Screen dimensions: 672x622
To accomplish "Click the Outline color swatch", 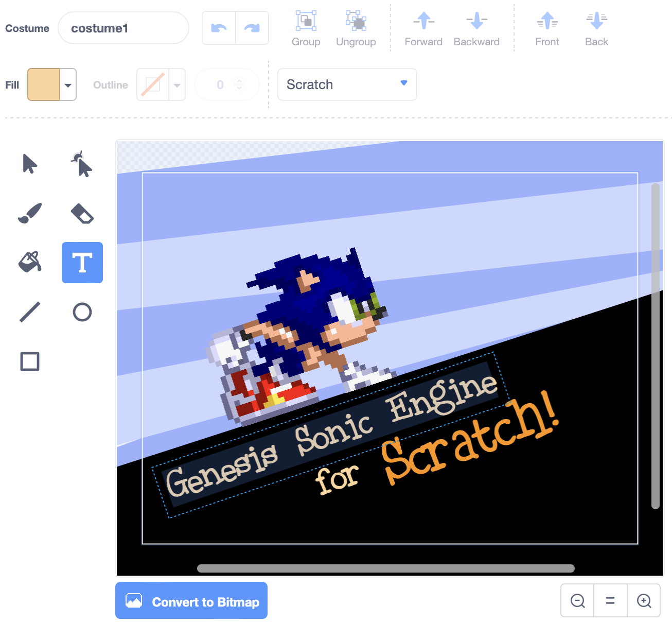I will click(x=153, y=84).
